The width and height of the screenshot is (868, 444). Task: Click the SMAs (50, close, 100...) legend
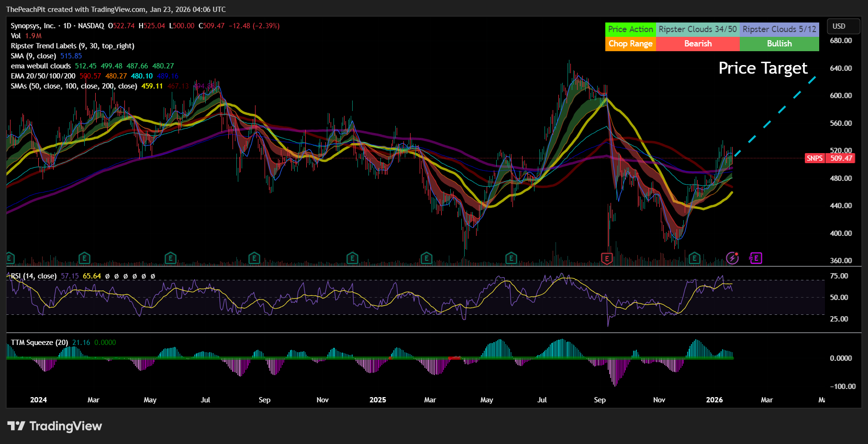[x=74, y=86]
